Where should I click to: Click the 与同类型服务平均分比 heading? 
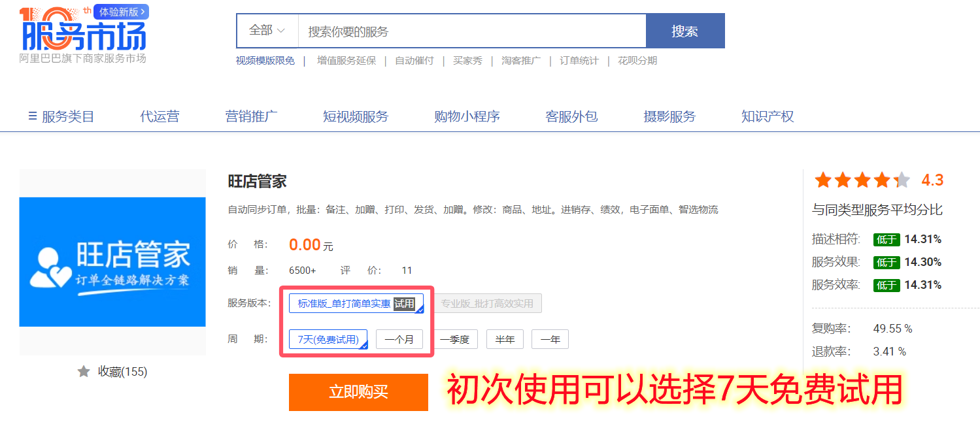pyautogui.click(x=877, y=210)
